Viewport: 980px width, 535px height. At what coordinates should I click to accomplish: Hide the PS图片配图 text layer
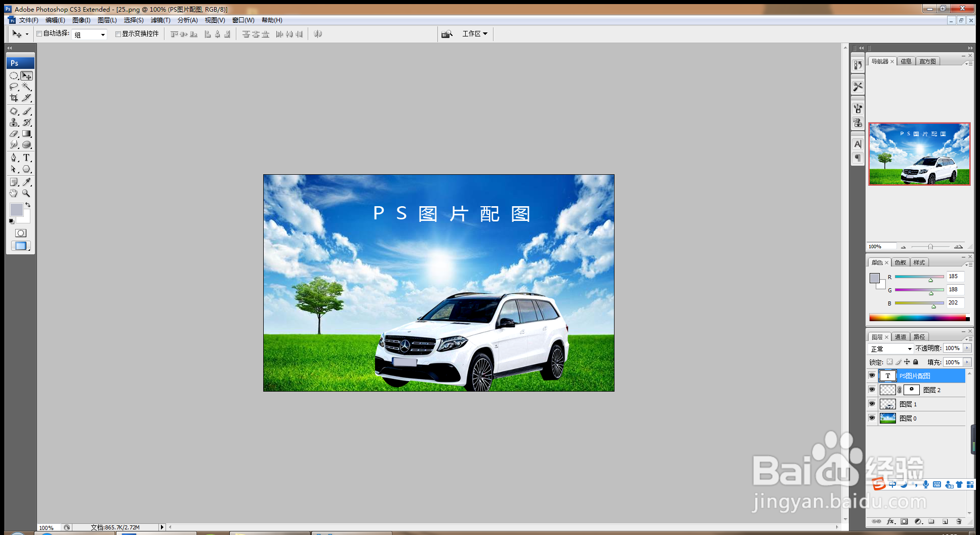point(872,375)
